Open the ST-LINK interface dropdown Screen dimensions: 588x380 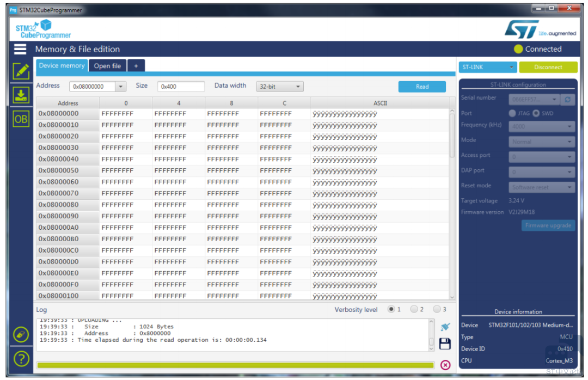487,67
